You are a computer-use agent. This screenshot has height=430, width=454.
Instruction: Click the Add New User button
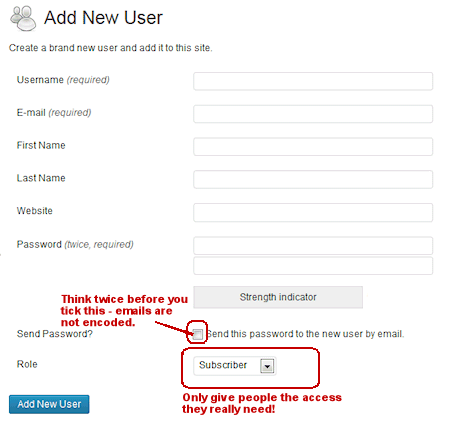coord(49,404)
